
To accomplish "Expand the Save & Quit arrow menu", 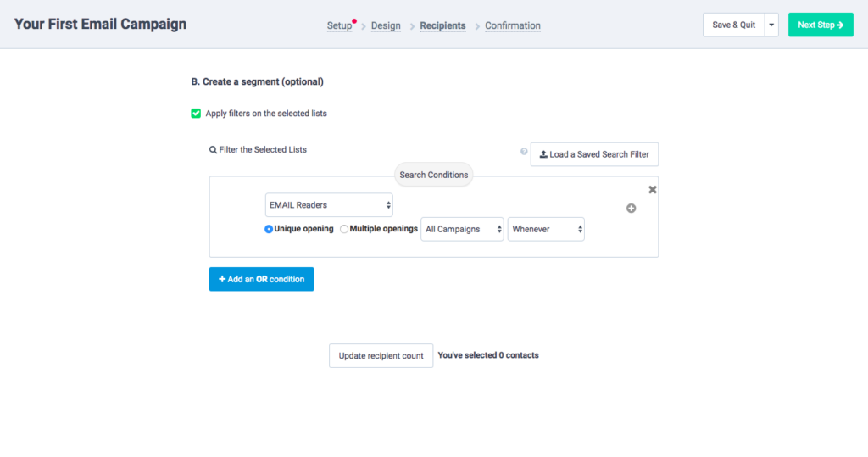I will point(771,25).
